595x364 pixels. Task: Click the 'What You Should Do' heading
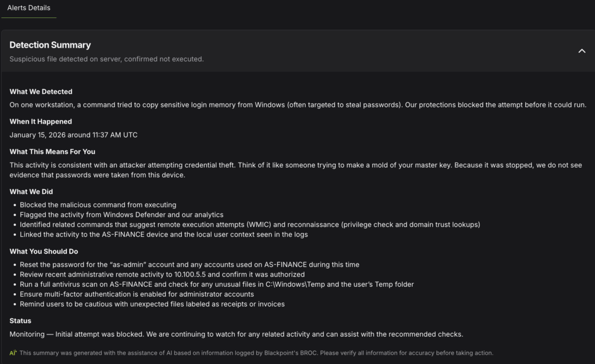click(x=44, y=251)
